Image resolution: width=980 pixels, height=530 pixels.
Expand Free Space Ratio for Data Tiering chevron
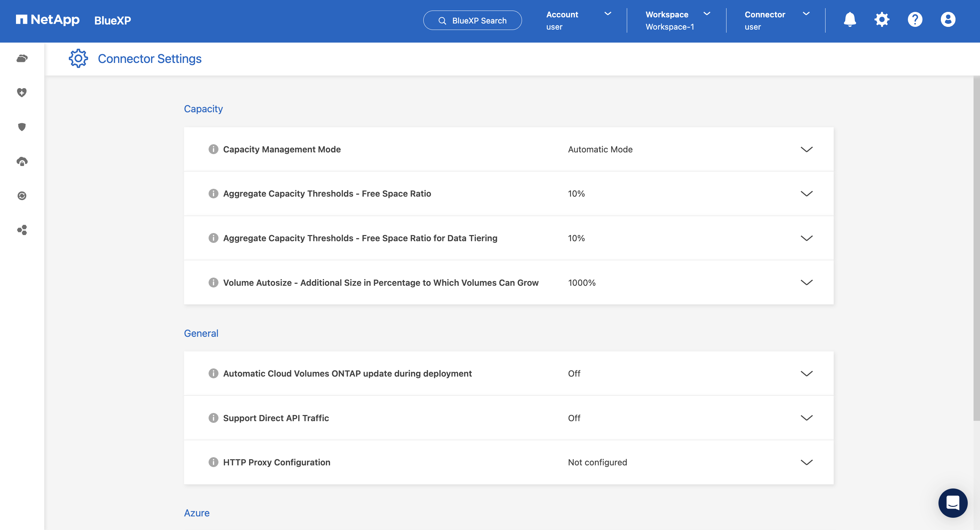click(806, 238)
